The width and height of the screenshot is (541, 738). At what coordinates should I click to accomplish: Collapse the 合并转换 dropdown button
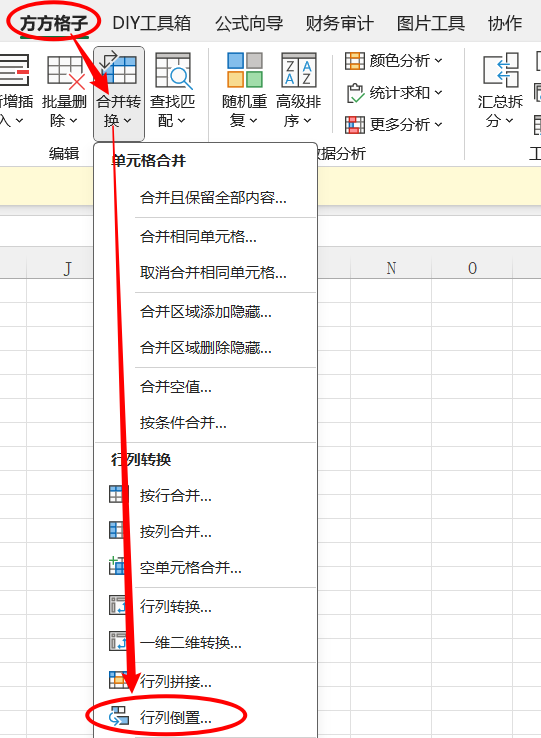(119, 94)
